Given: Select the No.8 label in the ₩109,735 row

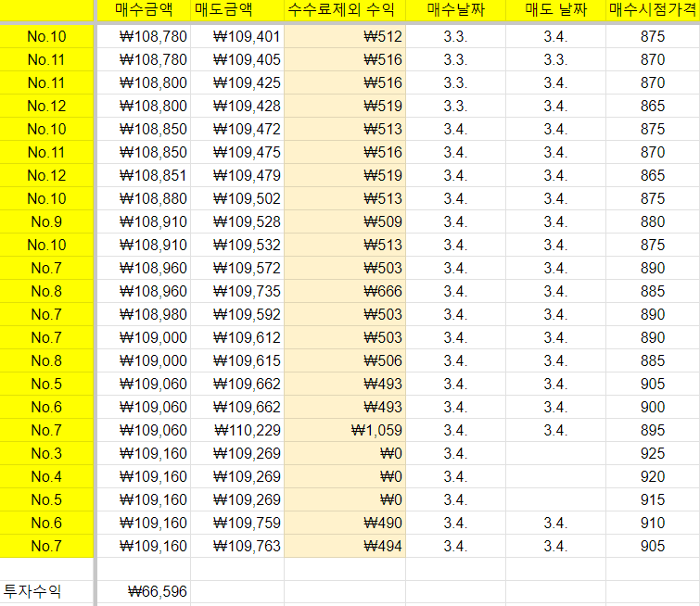Looking at the screenshot, I should pos(46,292).
